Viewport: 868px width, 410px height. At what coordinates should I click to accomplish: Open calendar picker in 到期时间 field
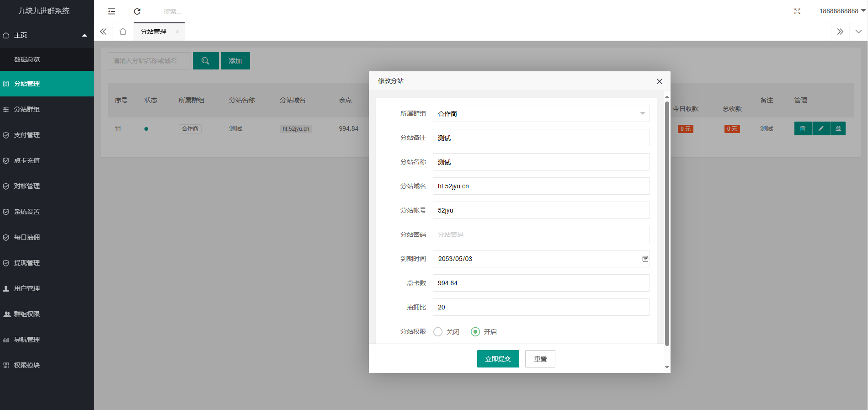pyautogui.click(x=645, y=259)
